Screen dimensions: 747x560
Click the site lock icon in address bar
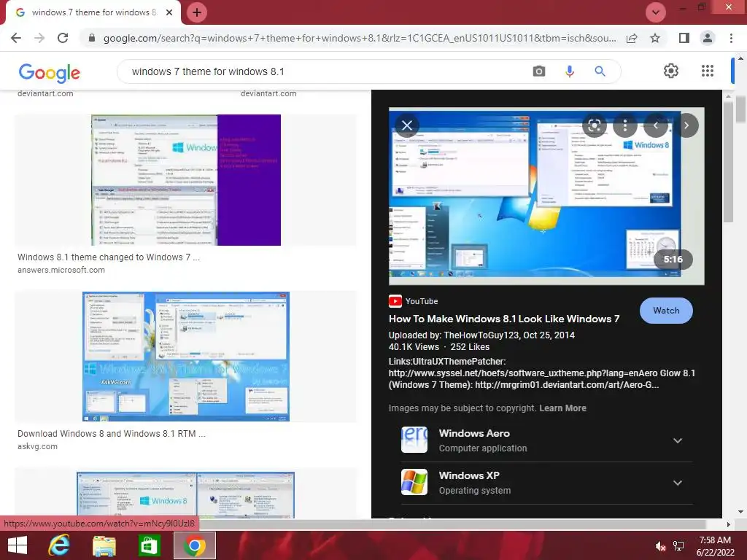click(x=92, y=38)
